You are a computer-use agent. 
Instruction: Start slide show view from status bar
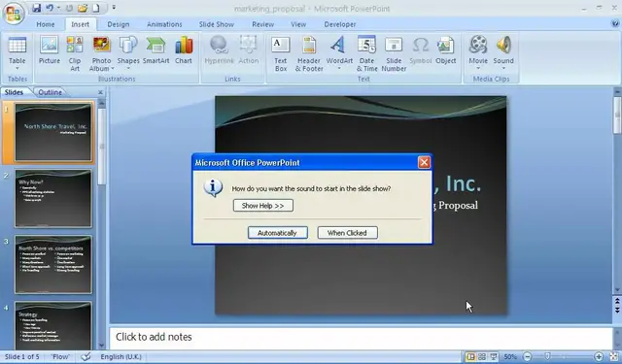point(494,356)
